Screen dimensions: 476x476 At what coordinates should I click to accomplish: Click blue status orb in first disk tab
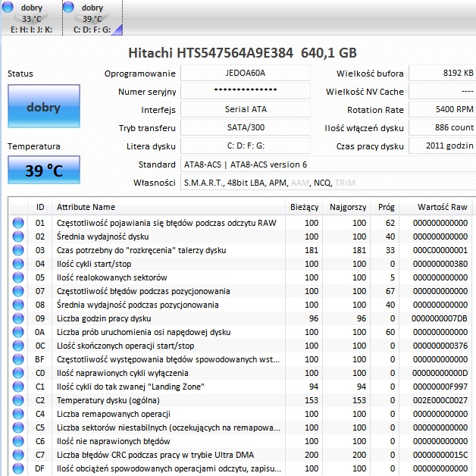click(8, 7)
